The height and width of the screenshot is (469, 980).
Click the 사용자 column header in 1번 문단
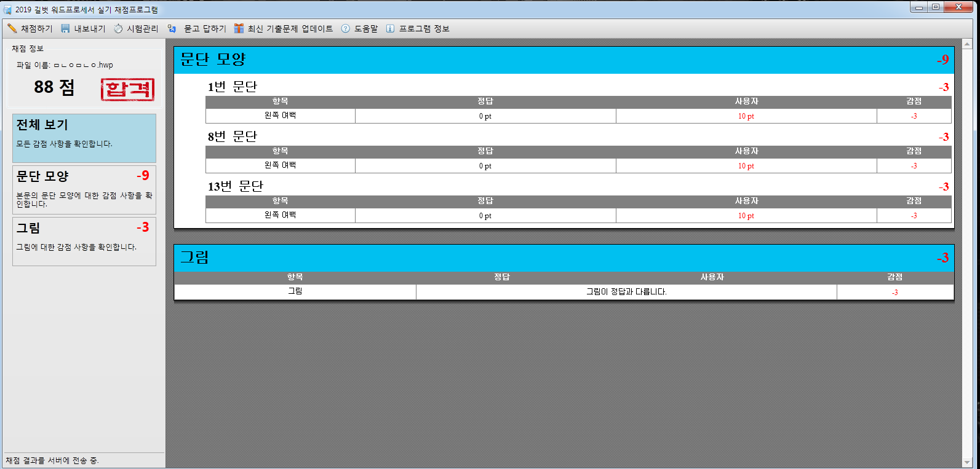[746, 101]
